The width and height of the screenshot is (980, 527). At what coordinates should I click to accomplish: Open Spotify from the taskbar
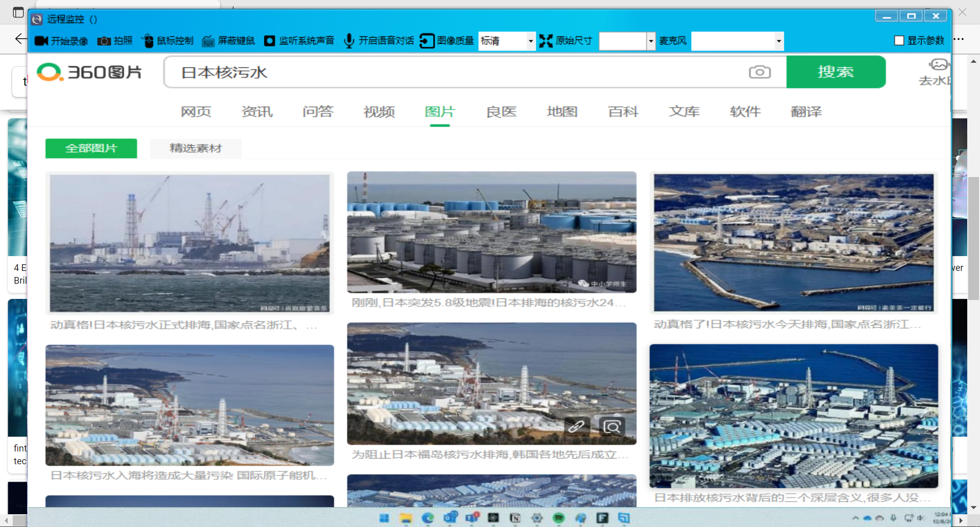559,518
